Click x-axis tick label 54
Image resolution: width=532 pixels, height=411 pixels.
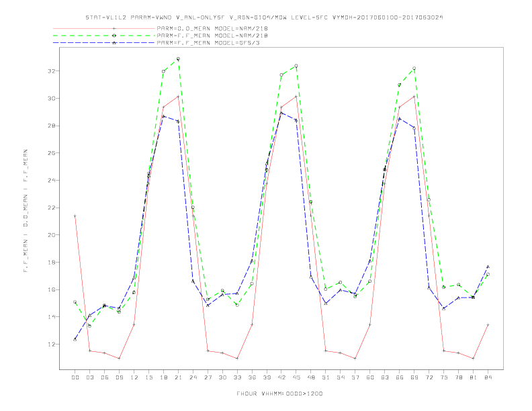click(341, 377)
